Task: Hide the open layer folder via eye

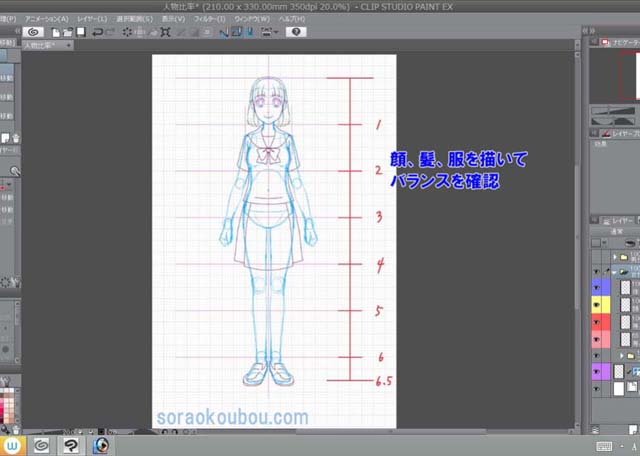Action: point(596,272)
